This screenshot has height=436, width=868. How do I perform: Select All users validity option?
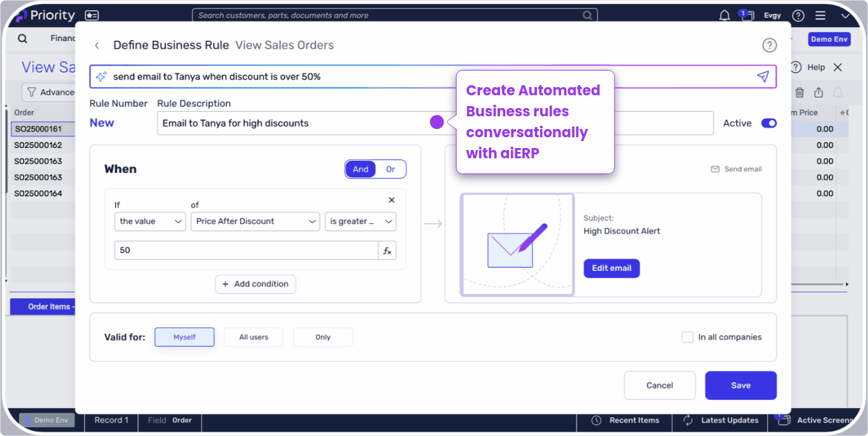pyautogui.click(x=254, y=337)
